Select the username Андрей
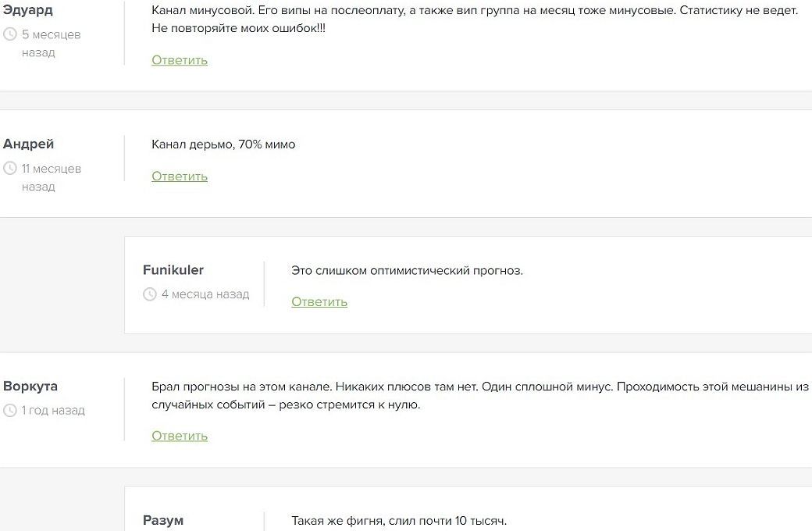 [x=28, y=144]
